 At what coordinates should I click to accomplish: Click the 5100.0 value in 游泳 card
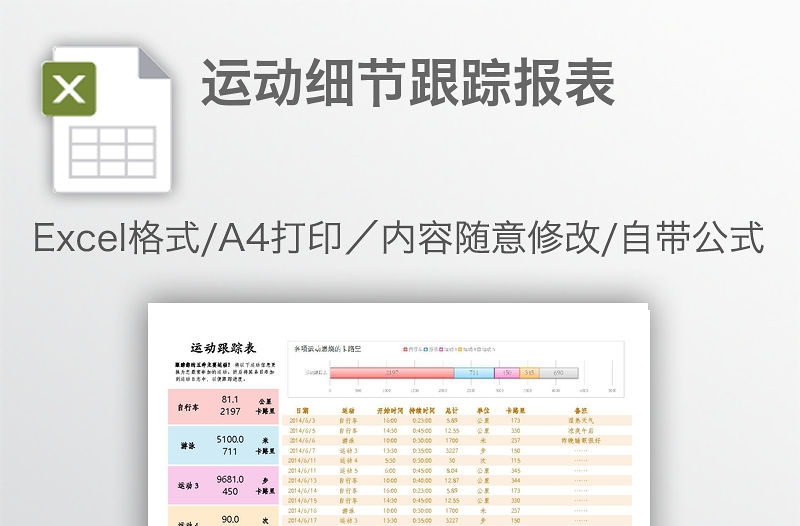[x=230, y=439]
